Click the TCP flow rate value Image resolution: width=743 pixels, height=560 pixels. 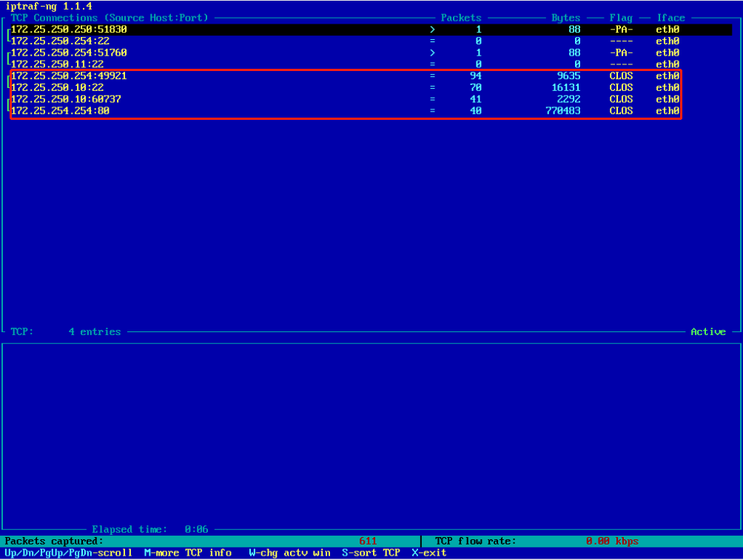click(x=612, y=542)
